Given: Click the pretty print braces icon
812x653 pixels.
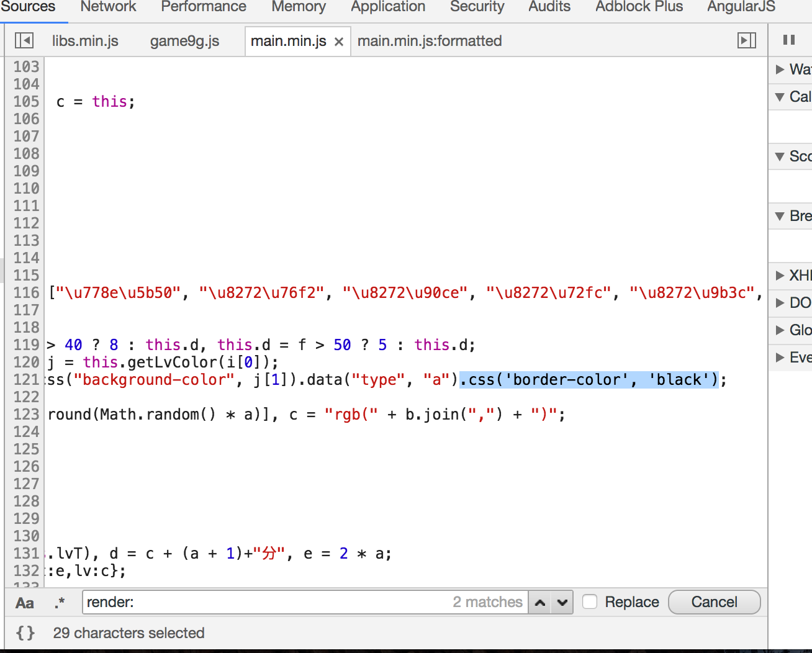Looking at the screenshot, I should click(25, 633).
